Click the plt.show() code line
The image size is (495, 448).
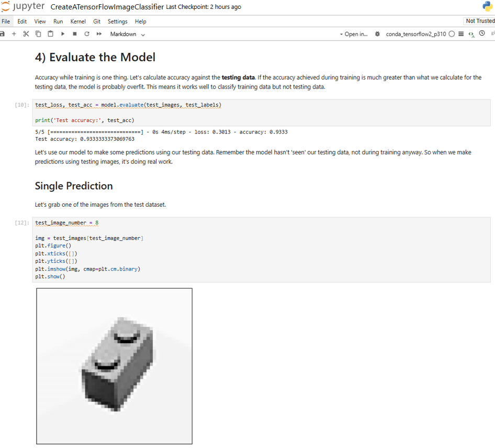point(50,276)
